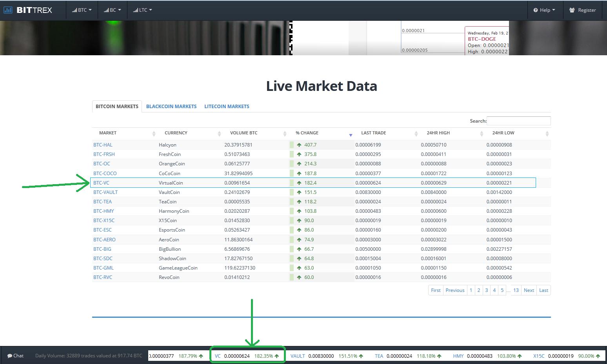Sort table by Market column

coord(125,133)
